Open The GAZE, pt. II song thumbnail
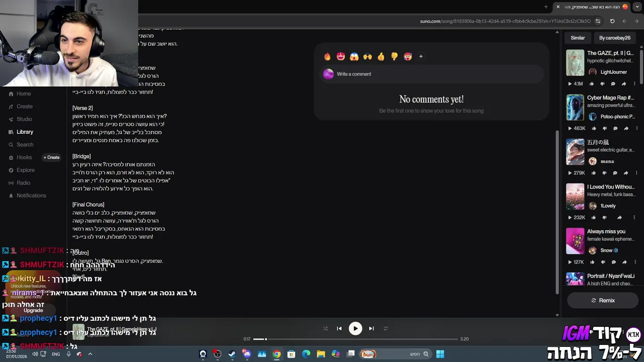 tap(575, 62)
